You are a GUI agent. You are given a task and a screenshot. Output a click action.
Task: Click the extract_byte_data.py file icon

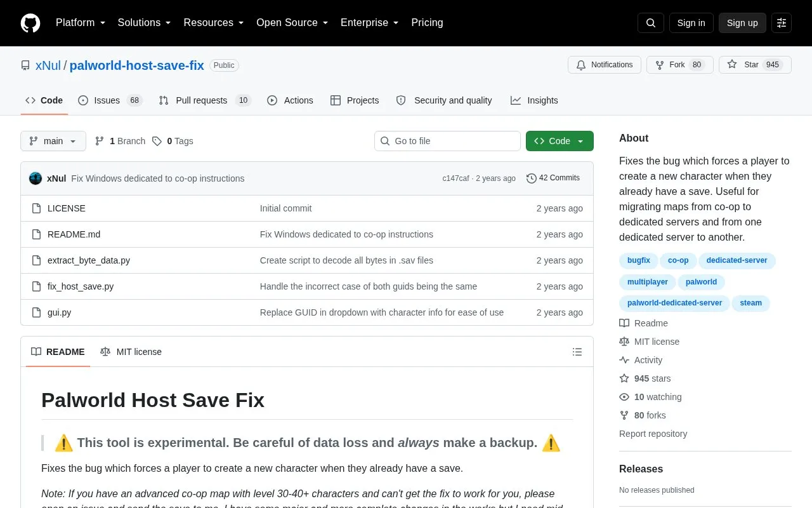tap(37, 260)
